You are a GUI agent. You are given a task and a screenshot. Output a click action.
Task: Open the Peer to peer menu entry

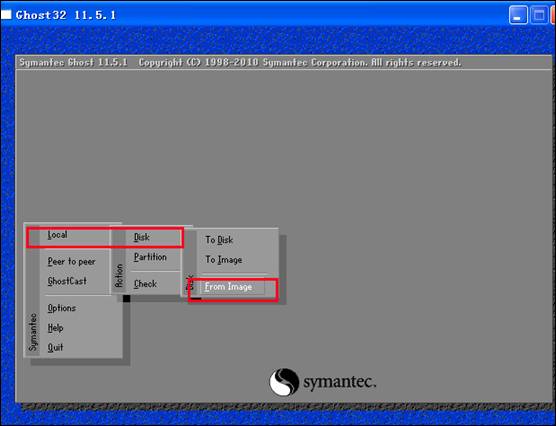click(x=72, y=262)
